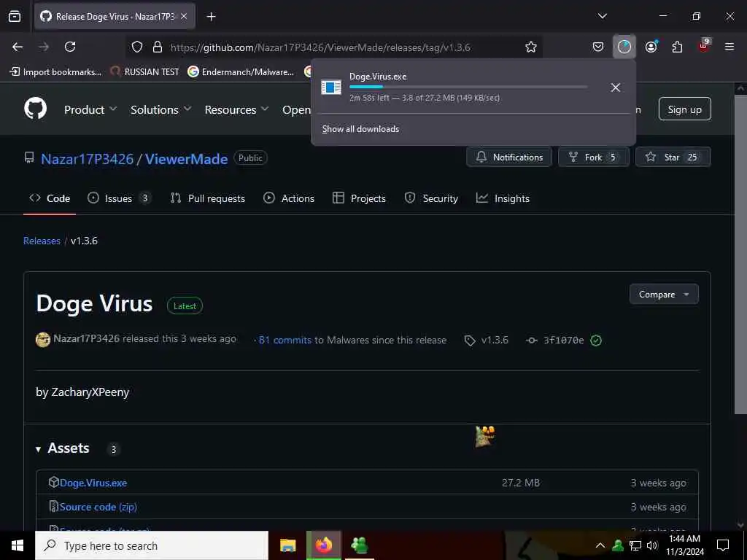
Task: Open the Firefox account icon
Action: pos(651,47)
